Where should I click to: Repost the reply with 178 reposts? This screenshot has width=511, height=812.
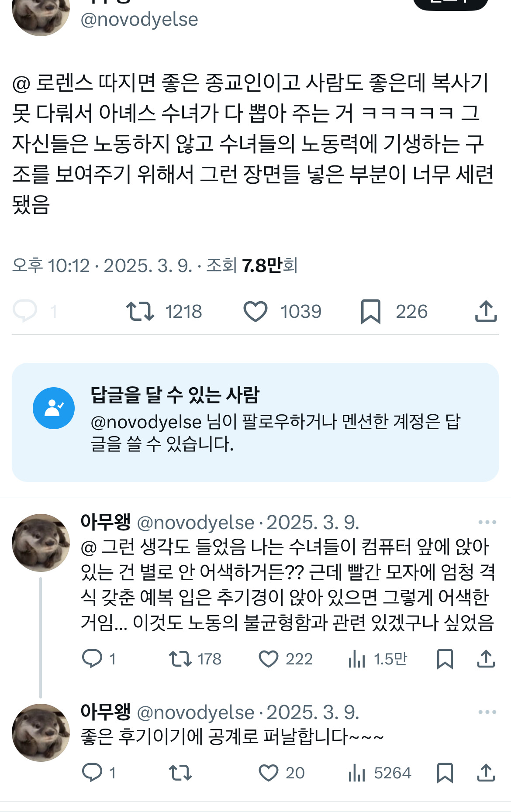180,659
